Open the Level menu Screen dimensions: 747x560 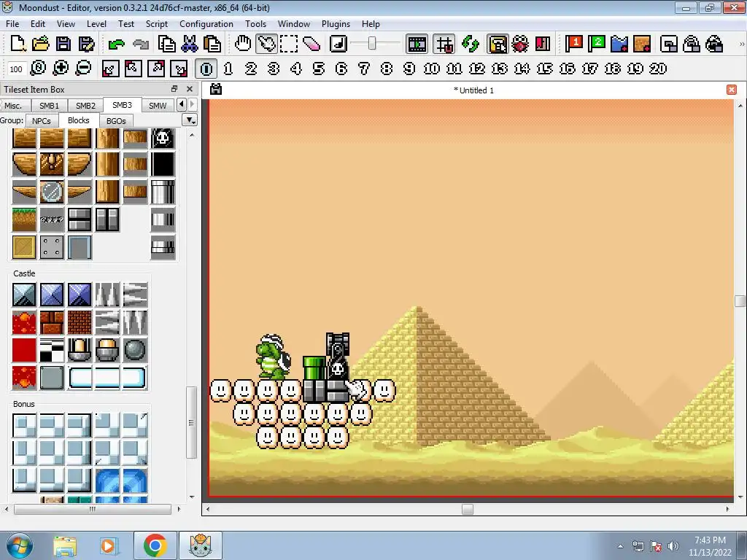pyautogui.click(x=96, y=24)
